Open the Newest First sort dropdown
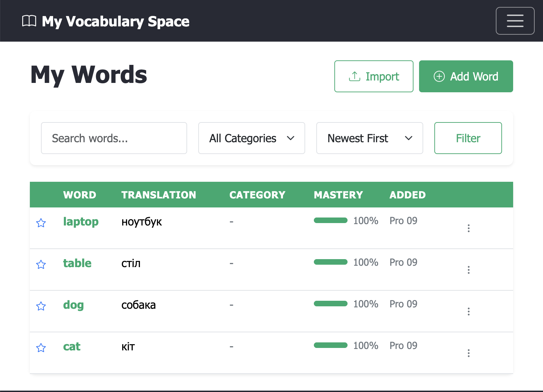 coord(369,138)
